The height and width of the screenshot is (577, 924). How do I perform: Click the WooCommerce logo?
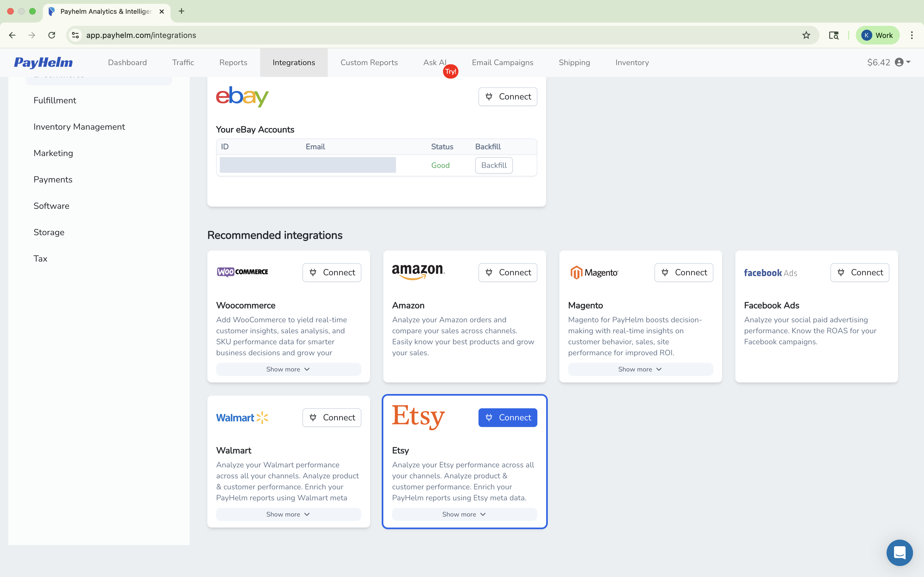click(242, 272)
